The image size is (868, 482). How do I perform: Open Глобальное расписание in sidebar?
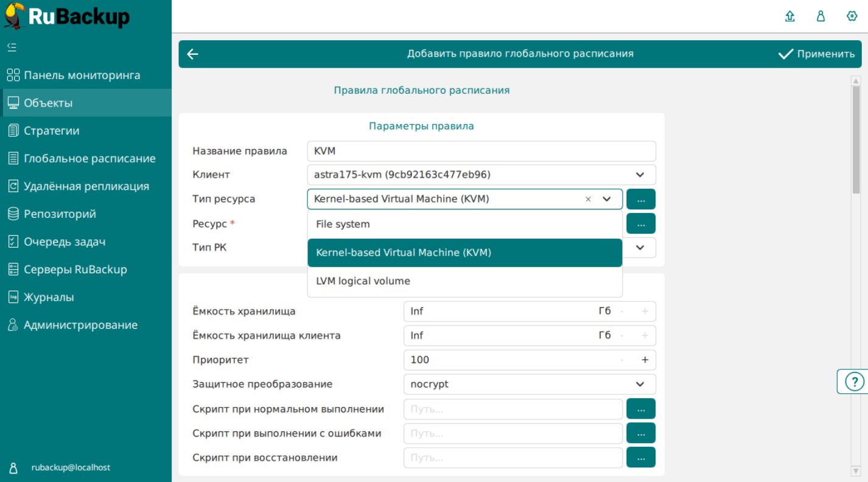tap(89, 159)
